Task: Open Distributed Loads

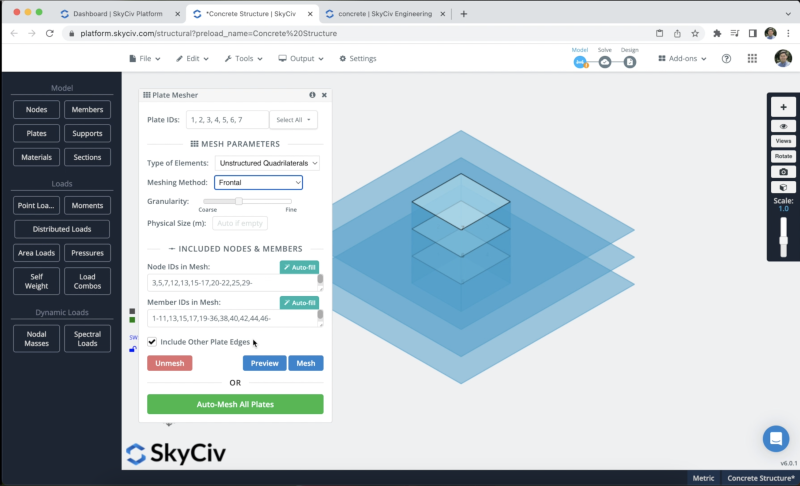Action: click(x=62, y=229)
